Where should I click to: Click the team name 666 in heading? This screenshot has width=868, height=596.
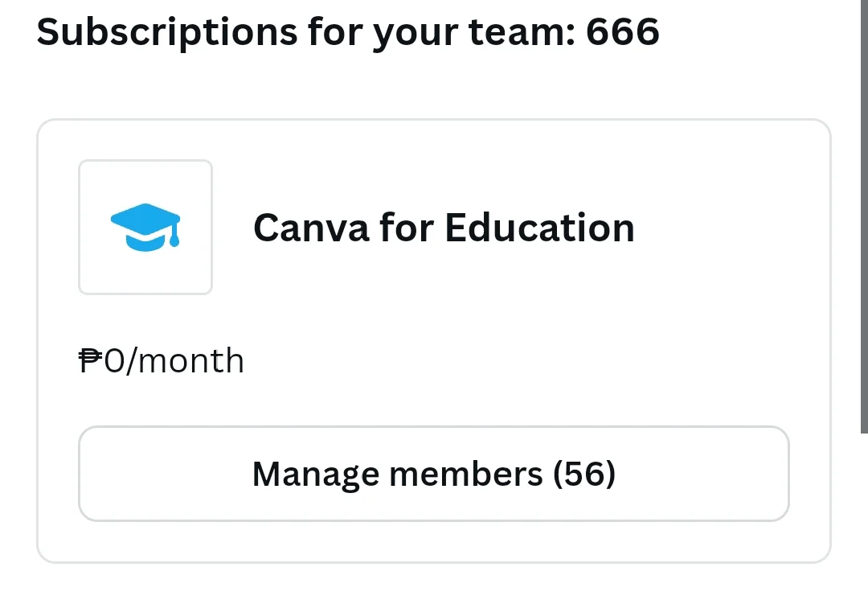coord(623,31)
